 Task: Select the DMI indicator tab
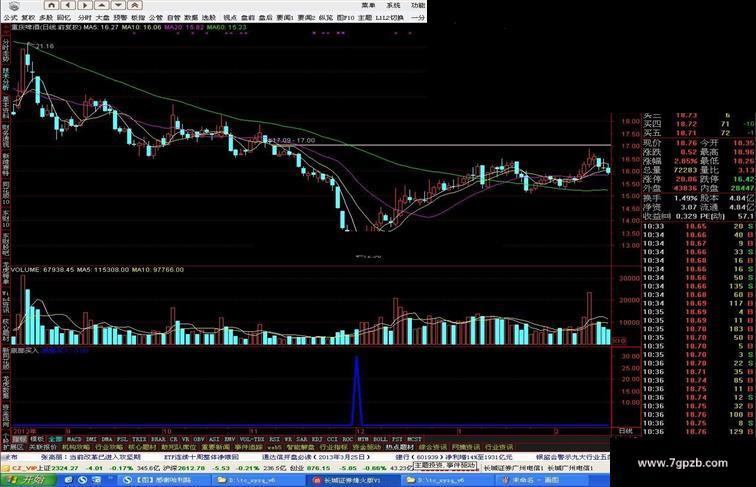(91, 439)
